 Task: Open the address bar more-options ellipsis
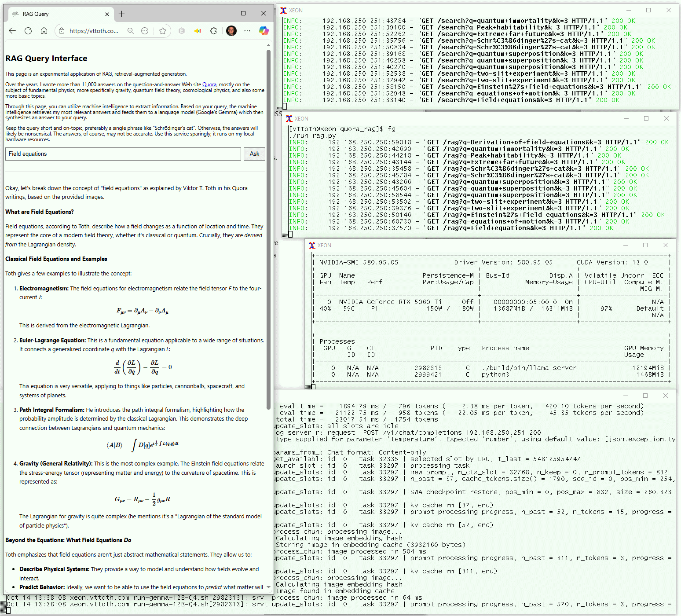coord(145,31)
